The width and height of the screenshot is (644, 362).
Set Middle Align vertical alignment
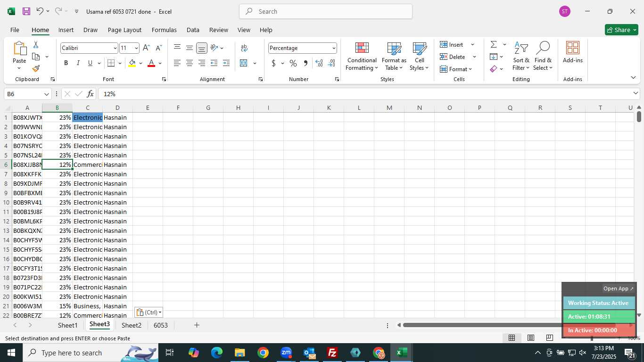click(x=190, y=48)
